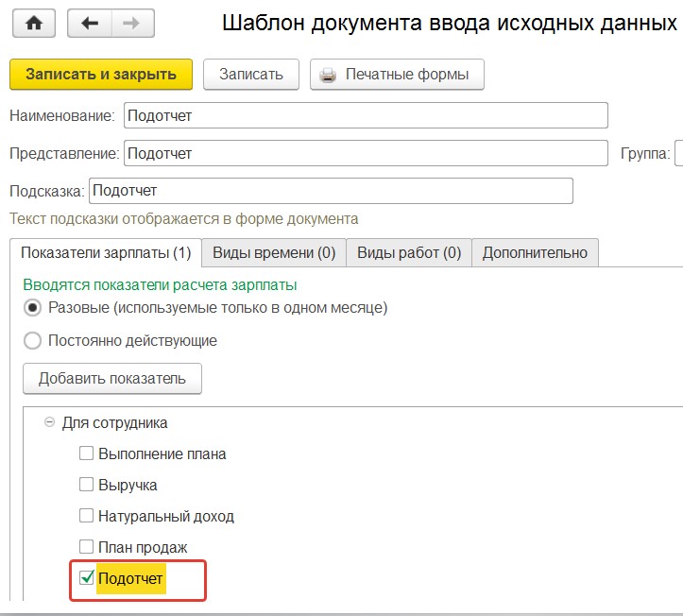Screen dimensions: 683x616
Task: Switch to the Виды работ (0) tab
Action: click(x=409, y=252)
